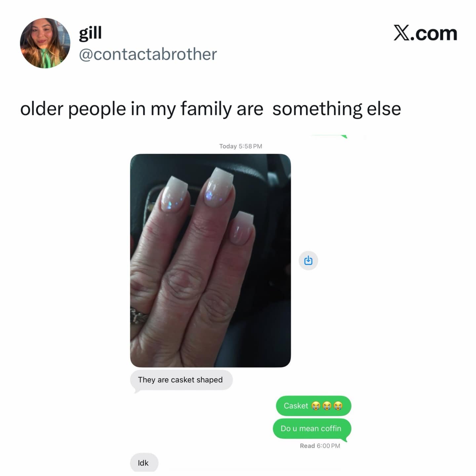476x476 pixels.
Task: Select the 'Do u mean coffin' bubble
Action: [312, 429]
